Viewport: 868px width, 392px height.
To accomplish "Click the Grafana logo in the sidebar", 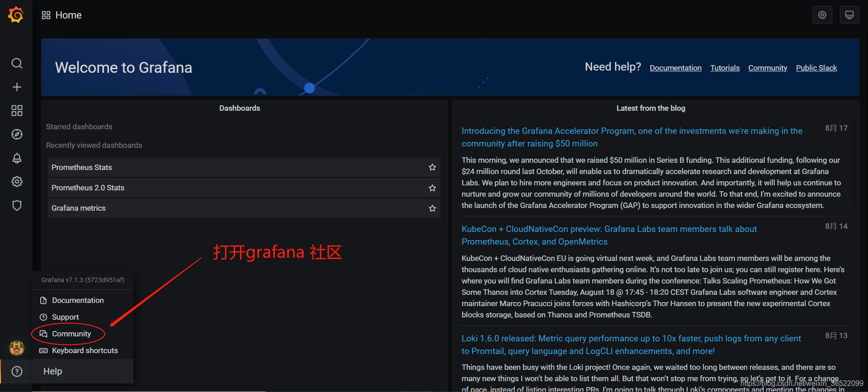I will pos(16,15).
